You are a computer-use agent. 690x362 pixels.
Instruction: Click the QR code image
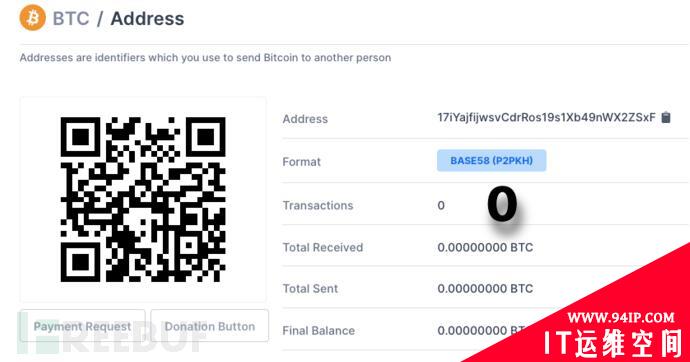tap(143, 199)
